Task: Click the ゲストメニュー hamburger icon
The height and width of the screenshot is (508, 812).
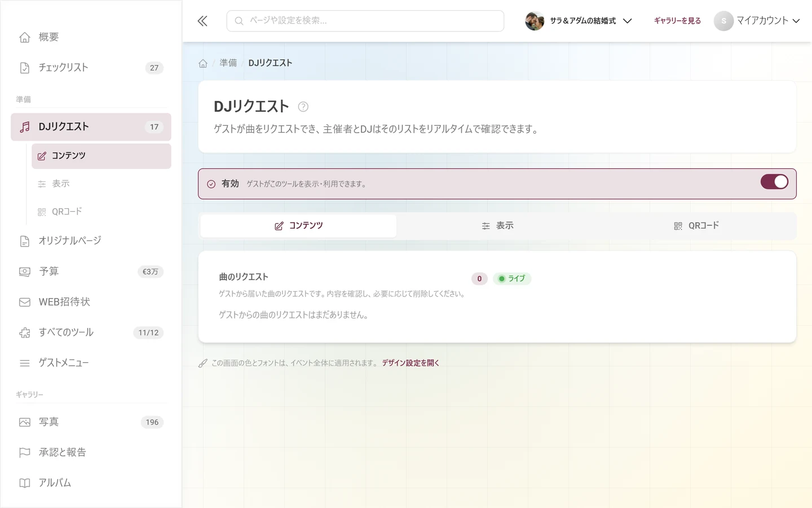Action: (x=25, y=363)
